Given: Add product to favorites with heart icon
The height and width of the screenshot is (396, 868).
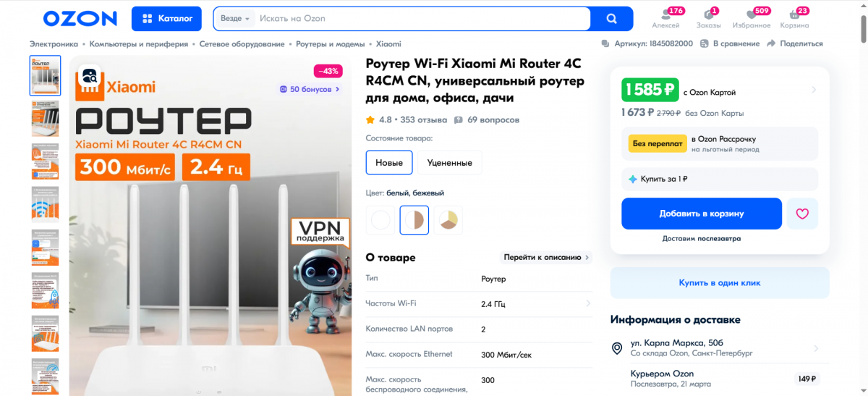Looking at the screenshot, I should tap(802, 214).
